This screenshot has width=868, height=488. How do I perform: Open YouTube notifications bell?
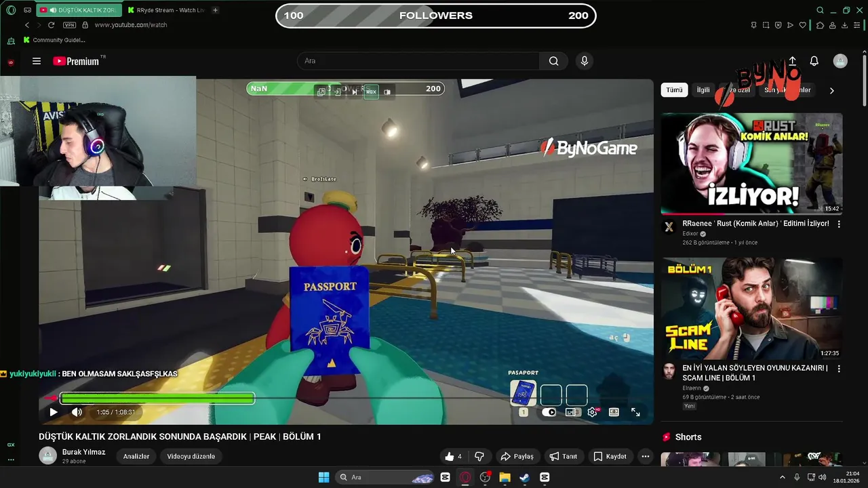coord(814,61)
